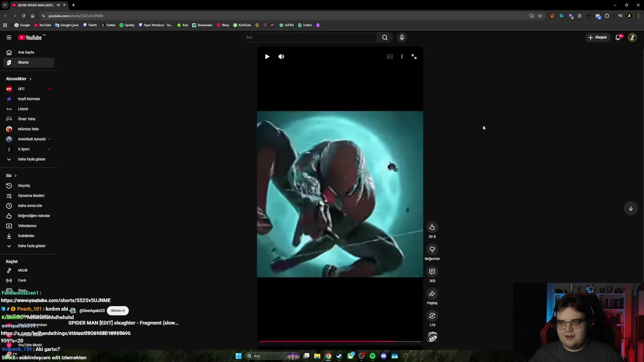The width and height of the screenshot is (644, 362).
Task: Click the search magnifier button
Action: (385, 37)
